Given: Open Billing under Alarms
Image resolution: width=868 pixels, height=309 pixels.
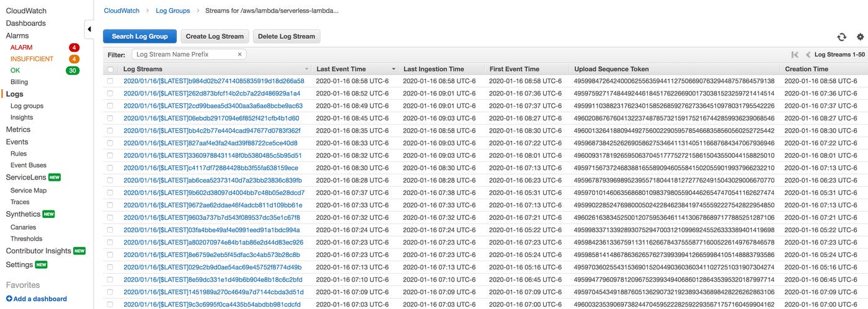Looking at the screenshot, I should point(19,82).
